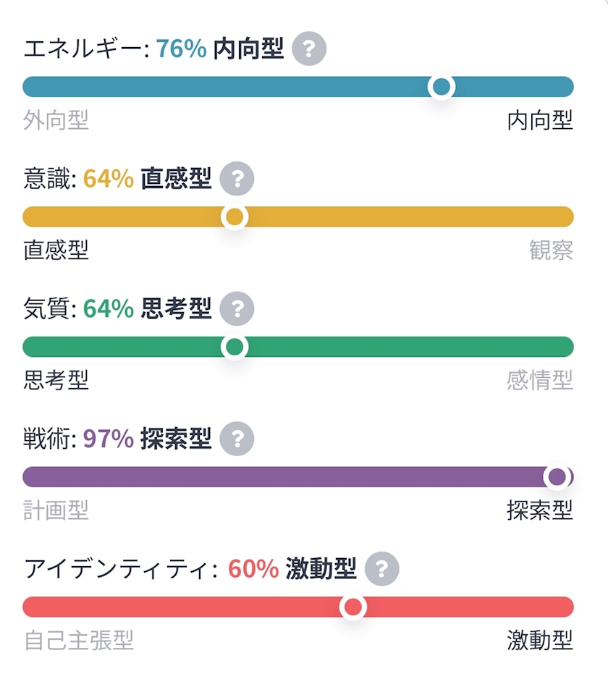Image resolution: width=608 pixels, height=700 pixels.
Task: Show help for 戦術 探索型
Action: pyautogui.click(x=237, y=439)
